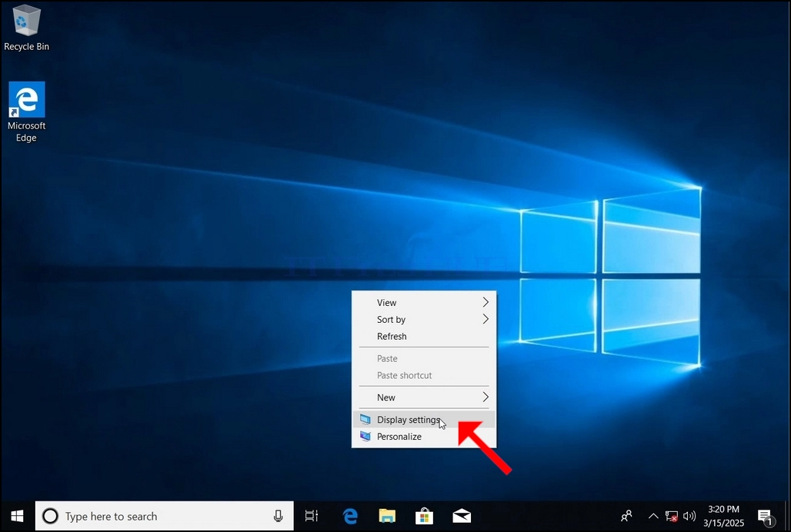Screen dimensions: 791x532
Task: Open Task View from the taskbar
Action: coord(312,516)
